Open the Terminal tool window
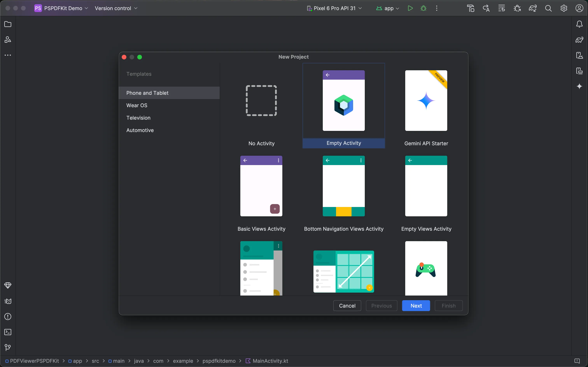Screen dimensions: 588x367 8,332
